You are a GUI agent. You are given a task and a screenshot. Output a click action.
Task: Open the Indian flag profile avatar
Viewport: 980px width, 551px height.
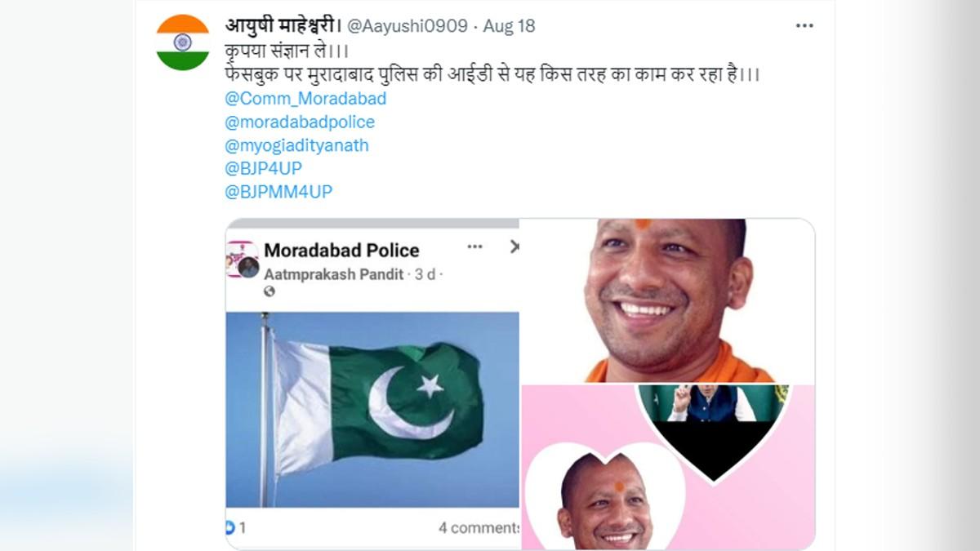pos(183,42)
